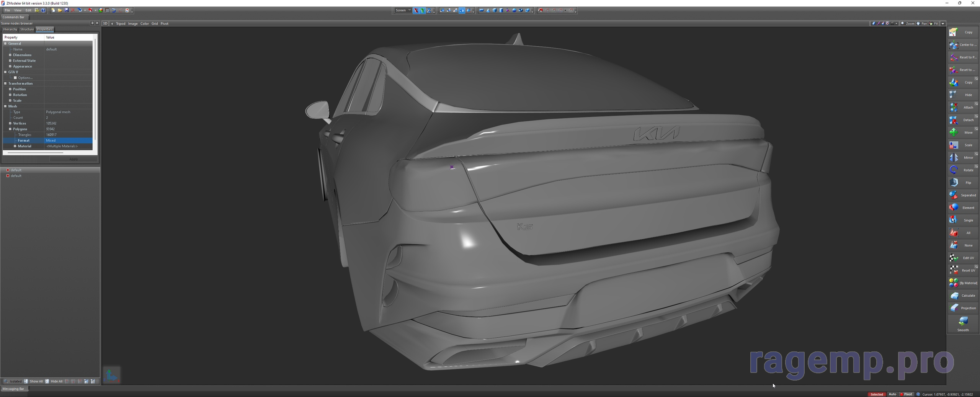The height and width of the screenshot is (397, 980).
Task: Select the cone primitive tool
Action: point(488,10)
